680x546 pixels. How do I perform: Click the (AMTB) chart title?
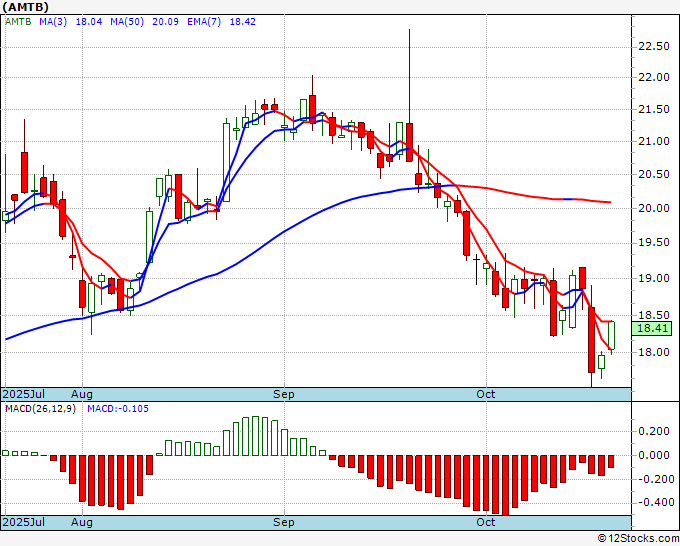[x=26, y=7]
